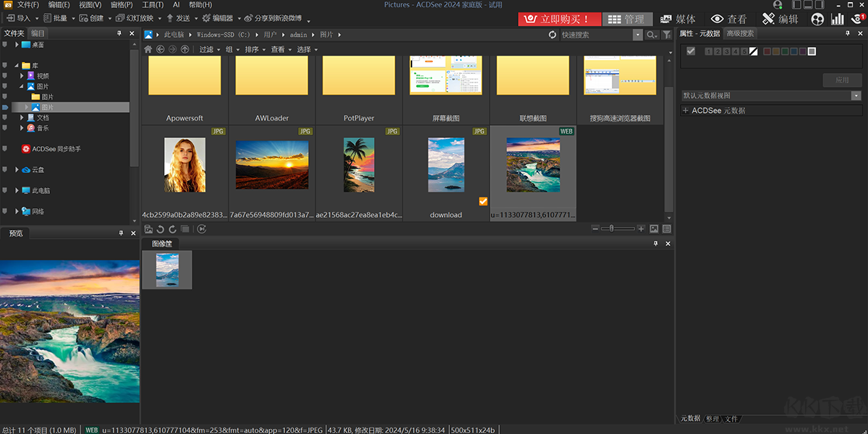Click the film reel 365 icon
The height and width of the screenshot is (434, 868).
[x=817, y=20]
